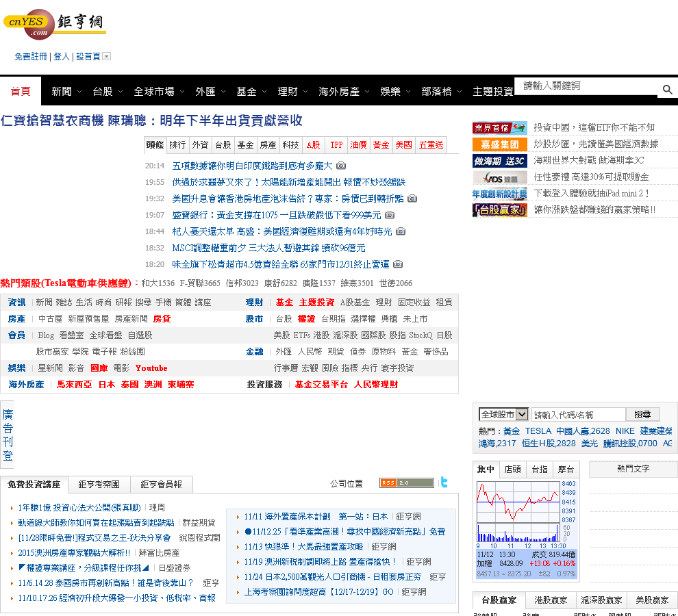Click 免費註冊 link
The width and height of the screenshot is (678, 616).
[30, 56]
